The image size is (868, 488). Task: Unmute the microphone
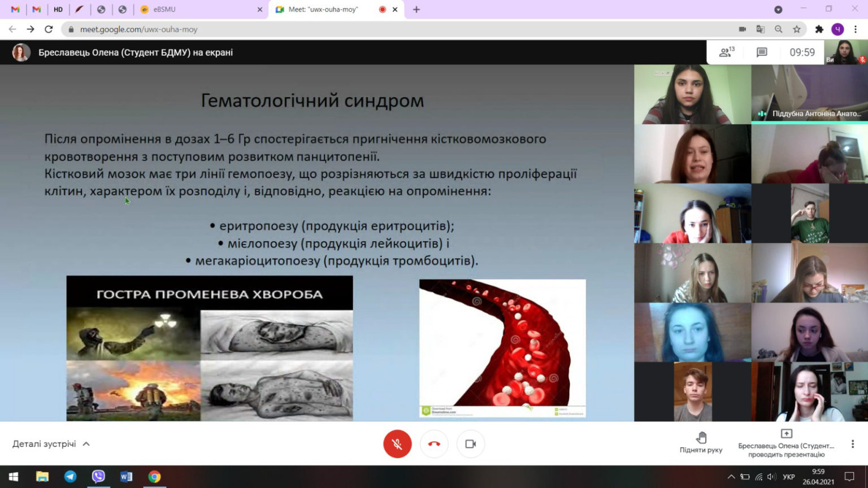click(x=397, y=444)
